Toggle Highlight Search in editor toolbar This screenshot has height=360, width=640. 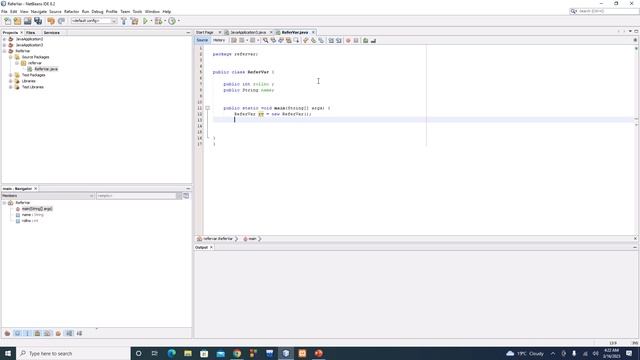[289, 40]
